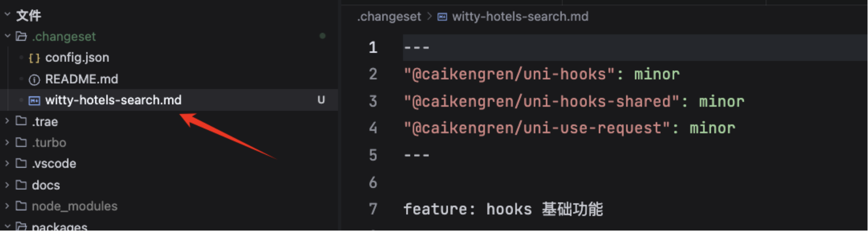This screenshot has height=231, width=868.
Task: Collapse the .changeset folder chevron
Action: (7, 36)
